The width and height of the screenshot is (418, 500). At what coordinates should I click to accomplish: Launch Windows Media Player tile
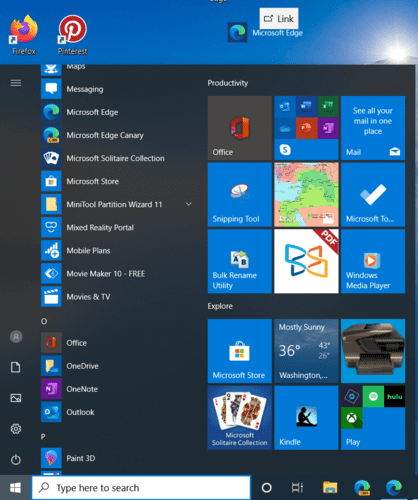[x=373, y=261]
